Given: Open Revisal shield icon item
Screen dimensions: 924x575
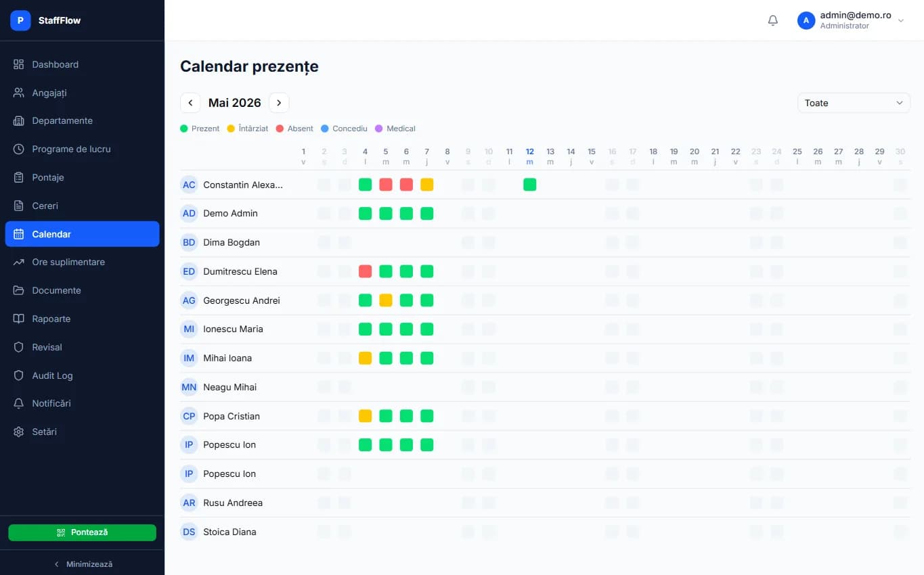Looking at the screenshot, I should [19, 347].
